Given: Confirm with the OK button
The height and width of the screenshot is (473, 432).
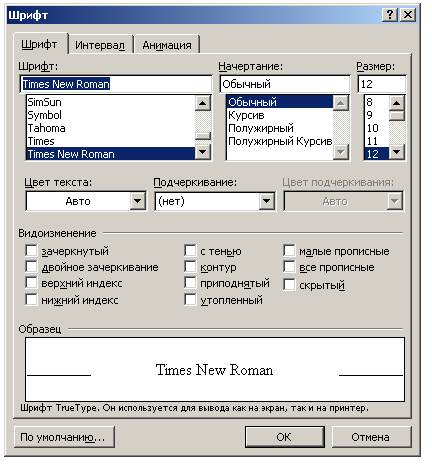Looking at the screenshot, I should click(285, 437).
